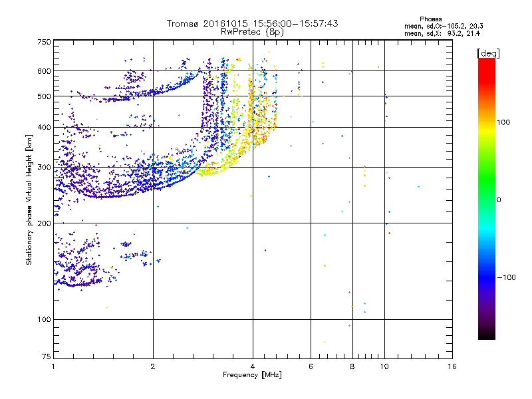This screenshot has width=532, height=399.
Task: Click the y-axis tick label '300'
Action: pyautogui.click(x=44, y=168)
